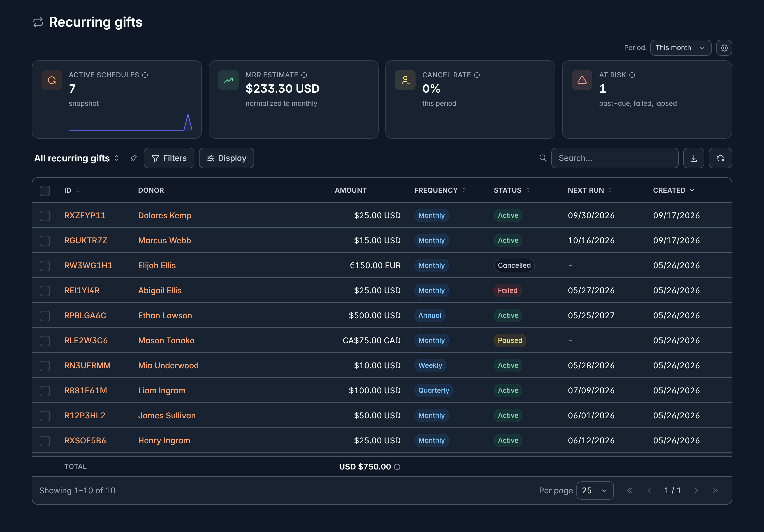
Task: Sort table by Status column
Action: click(x=512, y=190)
